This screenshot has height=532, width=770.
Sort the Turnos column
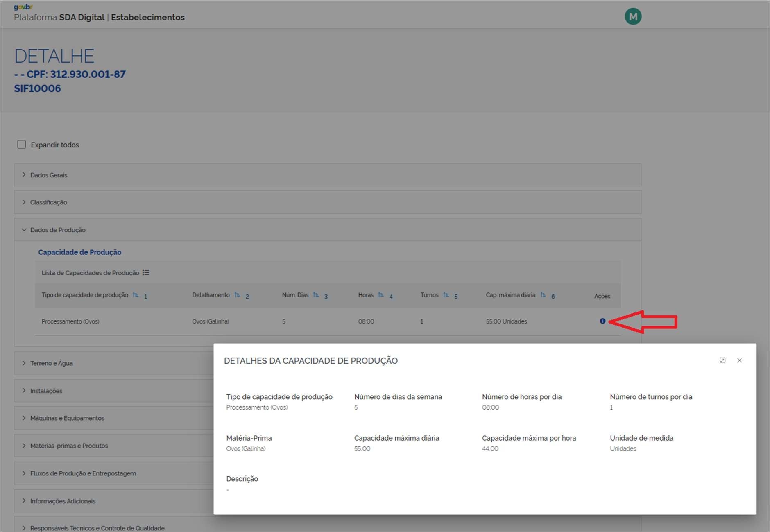[446, 295]
